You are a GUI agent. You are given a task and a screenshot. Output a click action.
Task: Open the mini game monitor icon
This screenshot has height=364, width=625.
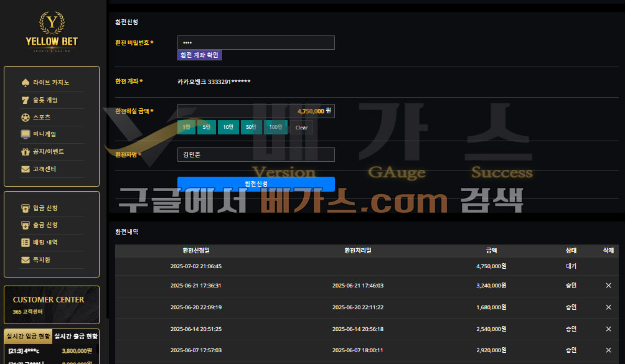[25, 134]
